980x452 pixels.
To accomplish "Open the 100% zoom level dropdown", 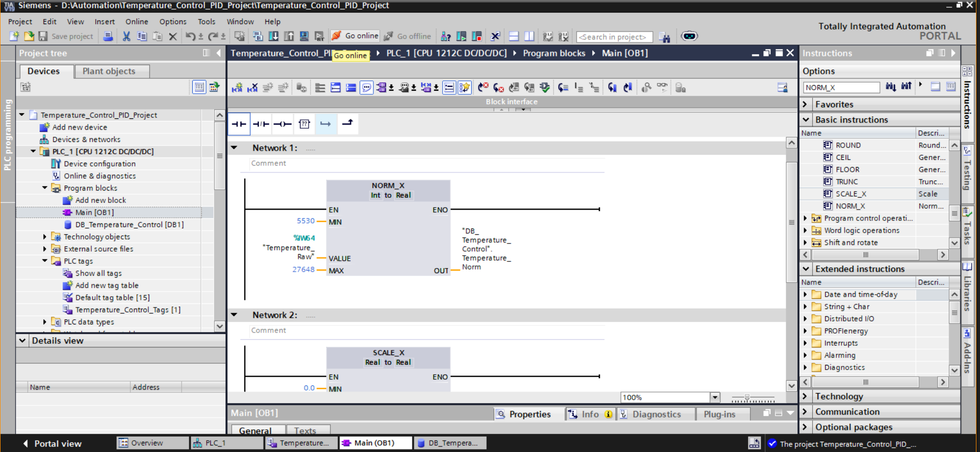I will (x=715, y=397).
